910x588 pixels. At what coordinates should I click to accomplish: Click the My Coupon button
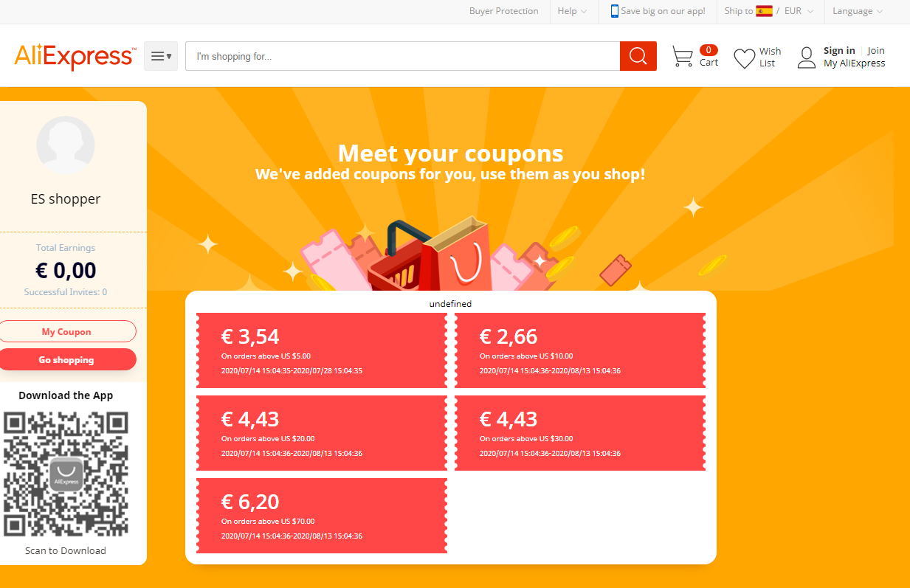pos(66,331)
